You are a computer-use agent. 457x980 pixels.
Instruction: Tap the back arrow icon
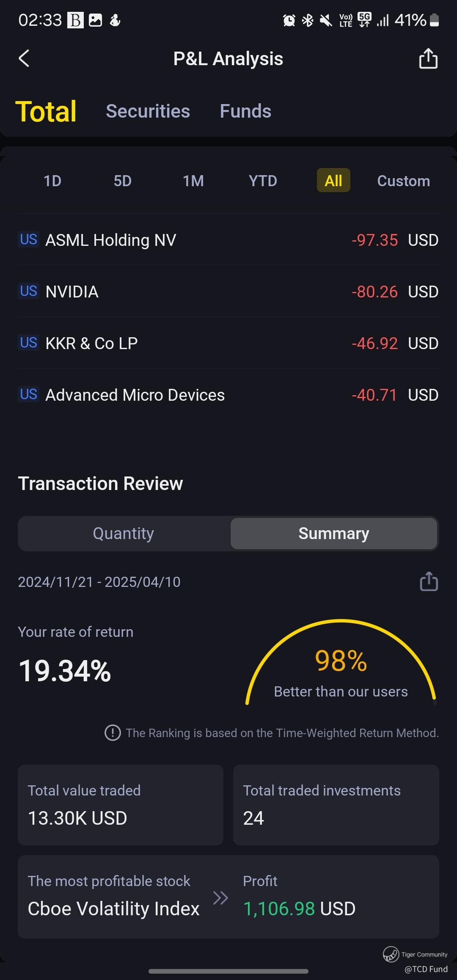(24, 58)
